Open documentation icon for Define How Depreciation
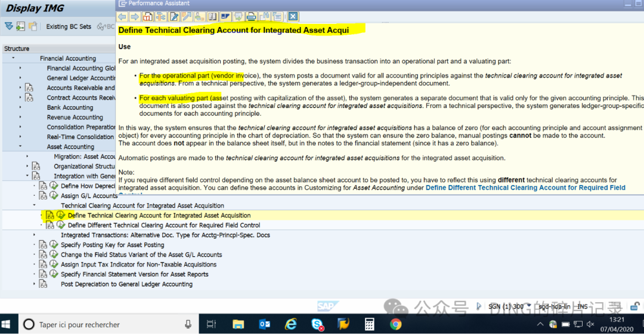 [x=43, y=186]
